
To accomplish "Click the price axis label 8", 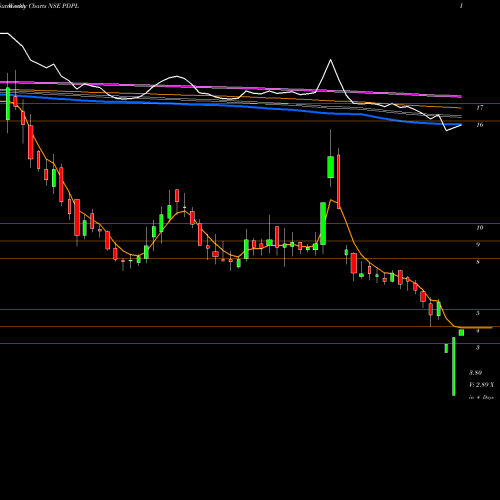I will tap(478, 262).
